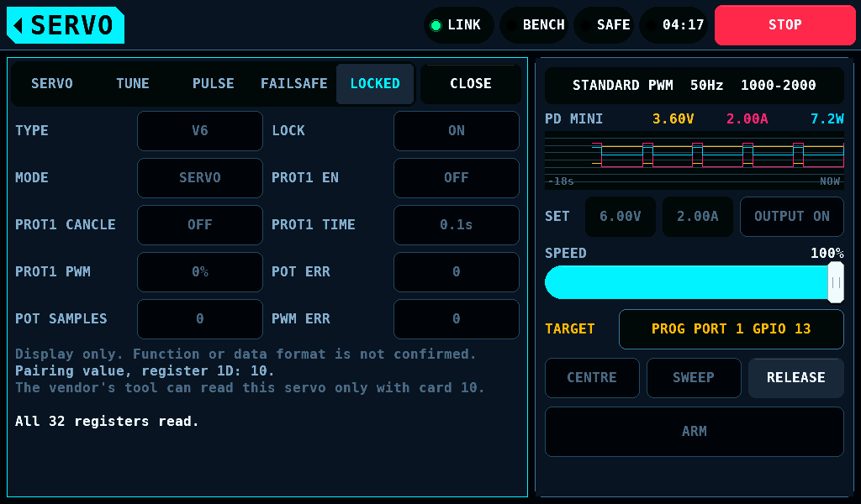The image size is (861, 504).
Task: Tap the BENCH status pill
Action: click(x=534, y=25)
